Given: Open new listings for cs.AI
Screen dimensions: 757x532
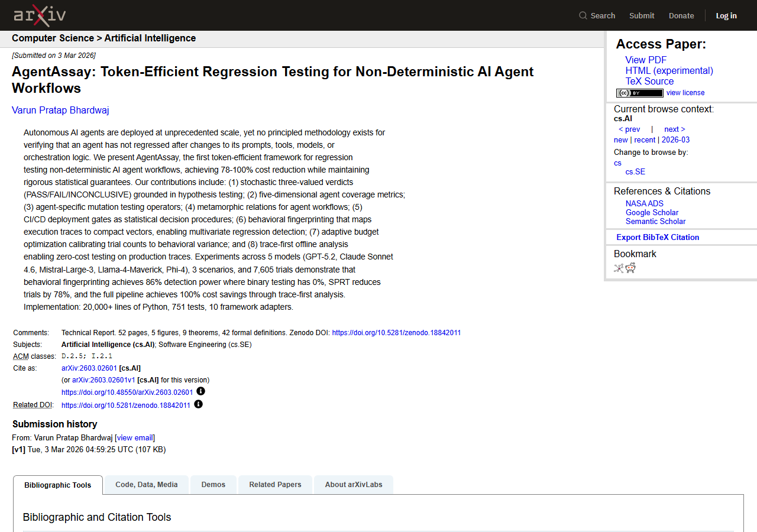Looking at the screenshot, I should point(621,140).
